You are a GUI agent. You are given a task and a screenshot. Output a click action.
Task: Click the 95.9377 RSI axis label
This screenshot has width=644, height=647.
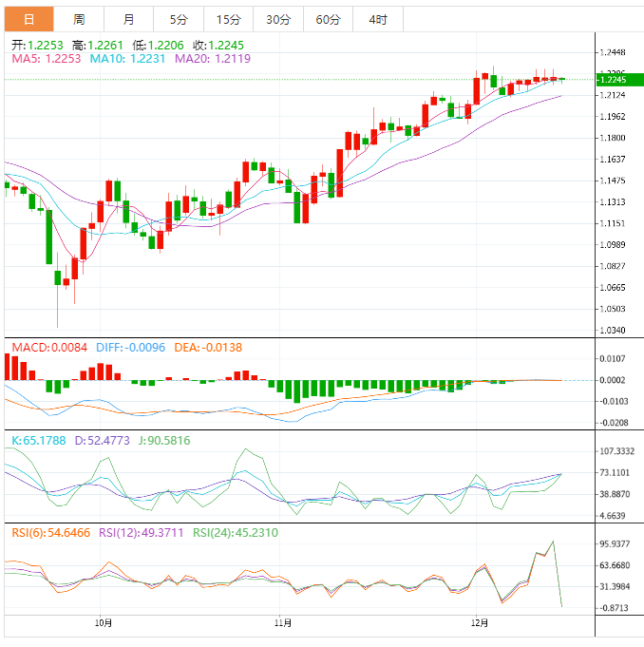click(x=615, y=543)
